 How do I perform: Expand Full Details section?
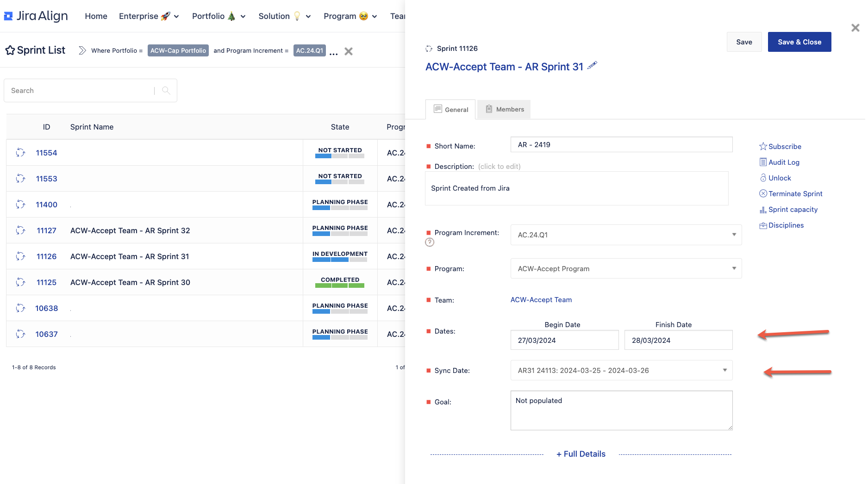click(581, 454)
